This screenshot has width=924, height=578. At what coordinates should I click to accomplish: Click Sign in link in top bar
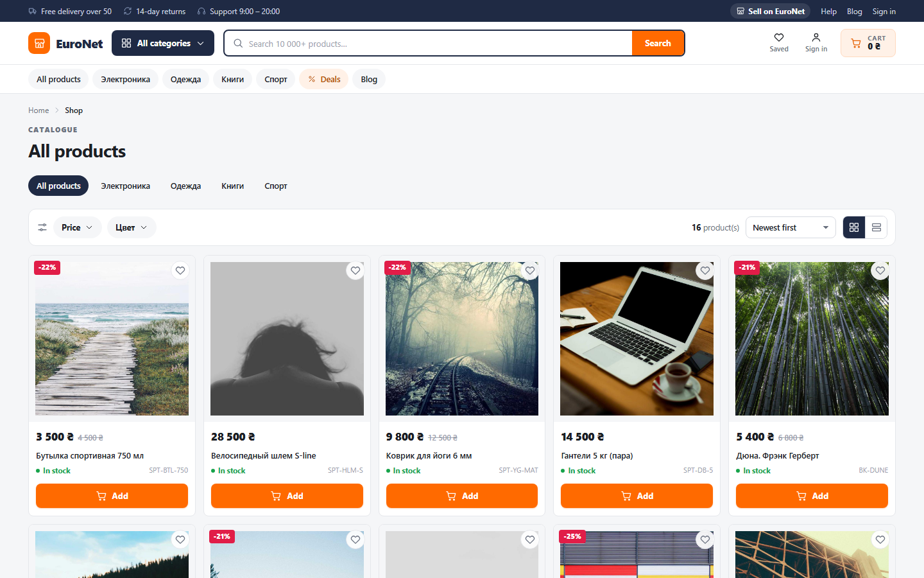tap(884, 11)
